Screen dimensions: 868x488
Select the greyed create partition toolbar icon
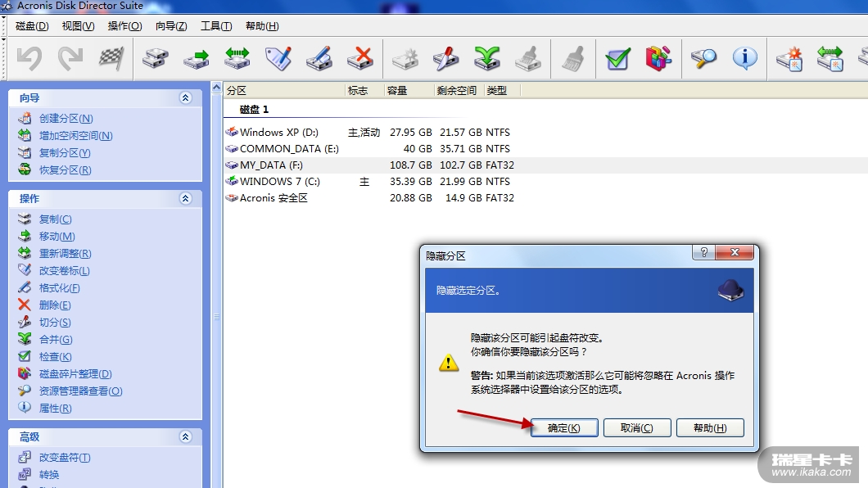tap(405, 58)
